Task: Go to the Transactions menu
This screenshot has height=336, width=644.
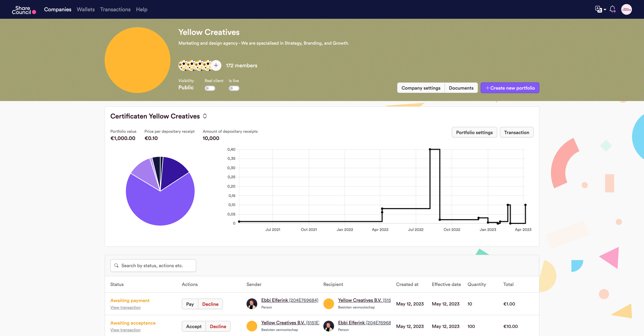Action: pos(115,10)
